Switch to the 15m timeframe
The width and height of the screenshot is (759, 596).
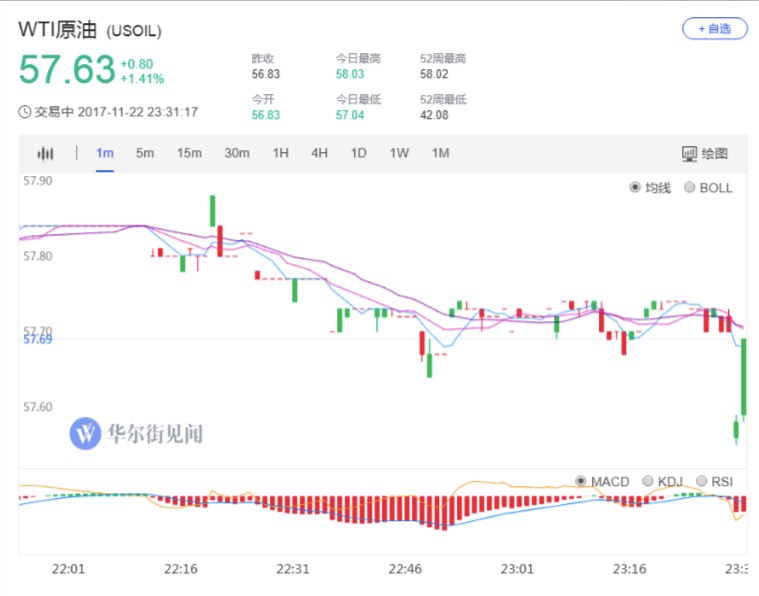[189, 153]
